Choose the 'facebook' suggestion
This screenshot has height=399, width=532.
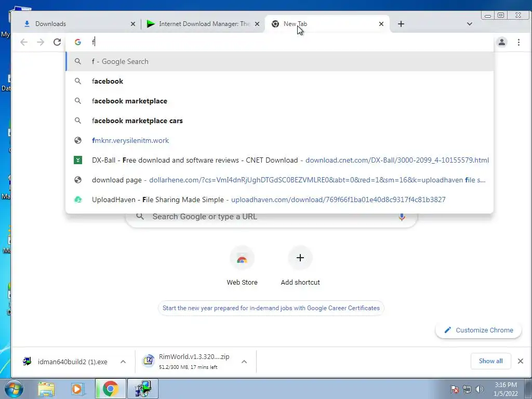click(x=280, y=81)
